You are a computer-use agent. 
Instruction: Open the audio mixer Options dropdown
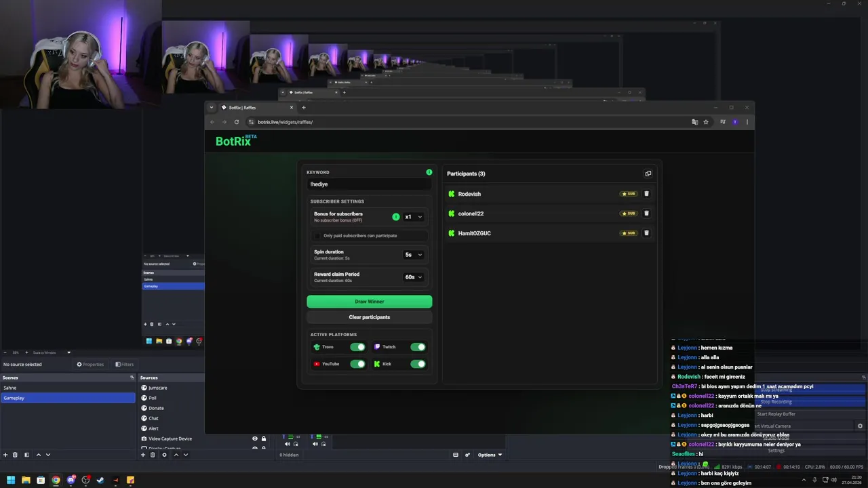[x=490, y=455]
